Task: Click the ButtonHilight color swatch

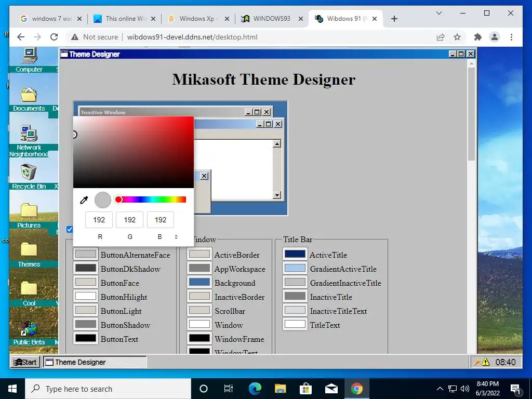Action: pos(86,296)
